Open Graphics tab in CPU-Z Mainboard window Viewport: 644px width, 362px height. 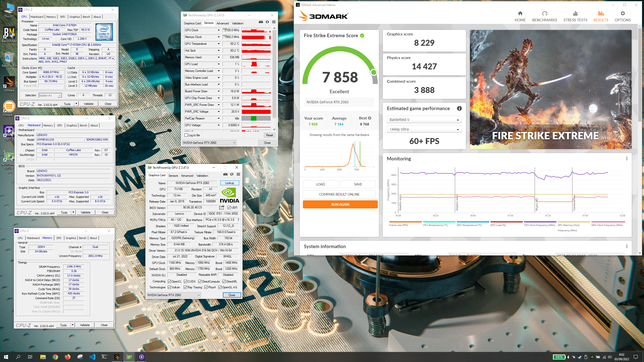coord(72,125)
